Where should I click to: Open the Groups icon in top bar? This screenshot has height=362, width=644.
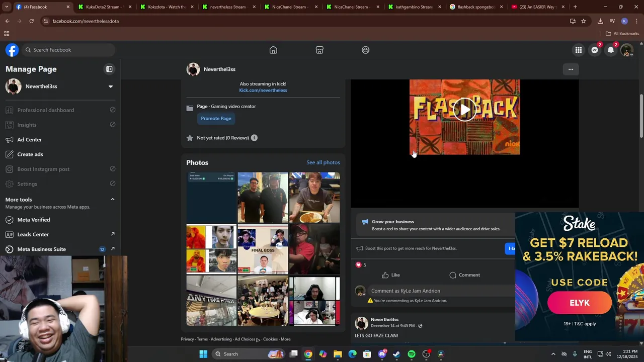pyautogui.click(x=366, y=50)
